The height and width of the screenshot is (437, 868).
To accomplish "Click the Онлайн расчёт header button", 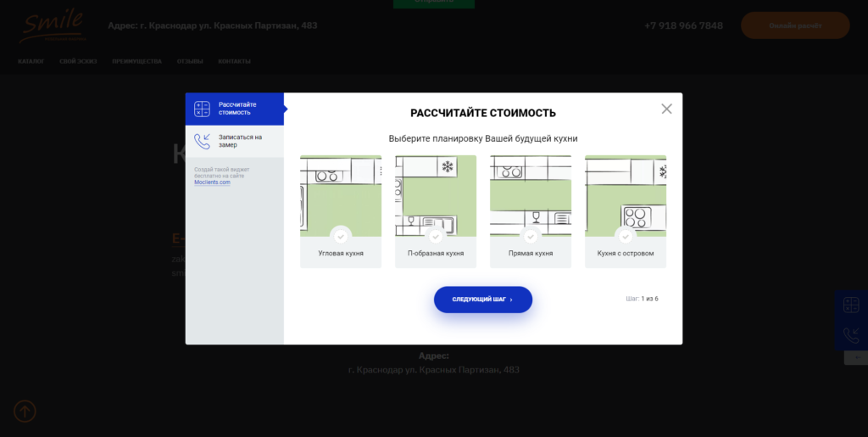I will coord(795,25).
